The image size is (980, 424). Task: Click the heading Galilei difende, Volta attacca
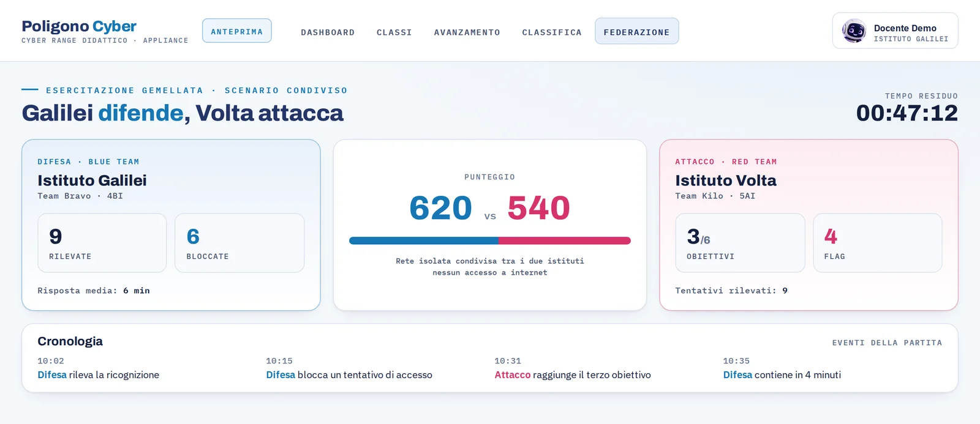183,113
